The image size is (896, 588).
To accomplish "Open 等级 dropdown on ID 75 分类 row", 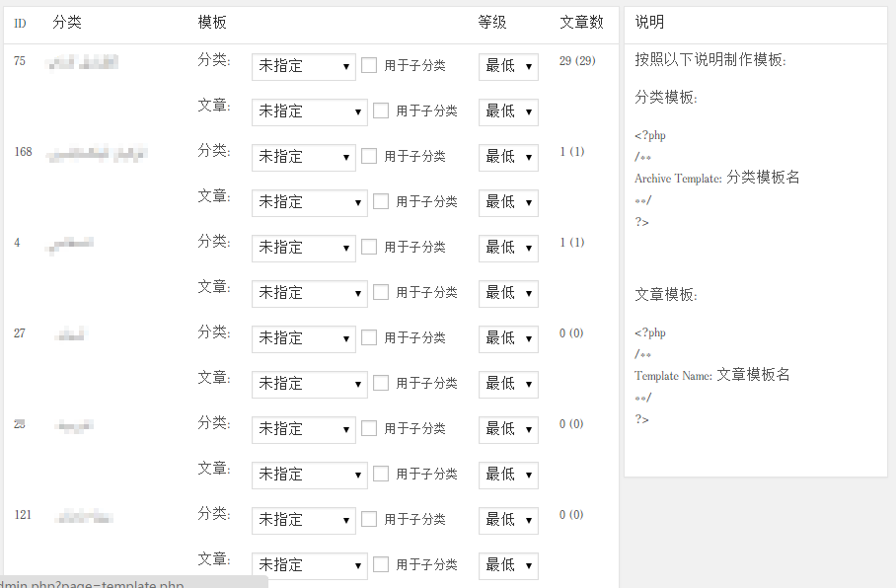I will pyautogui.click(x=508, y=66).
